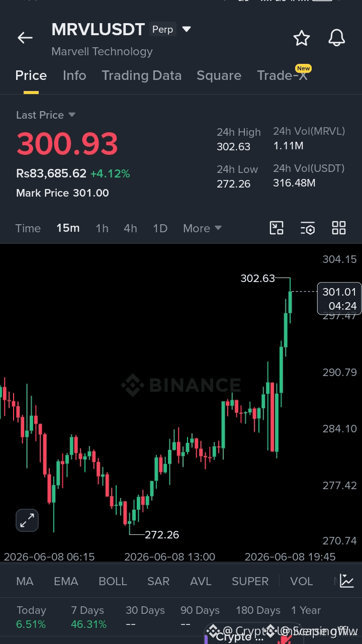This screenshot has height=644, width=362.
Task: Toggle the BOLL indicator
Action: tap(113, 581)
